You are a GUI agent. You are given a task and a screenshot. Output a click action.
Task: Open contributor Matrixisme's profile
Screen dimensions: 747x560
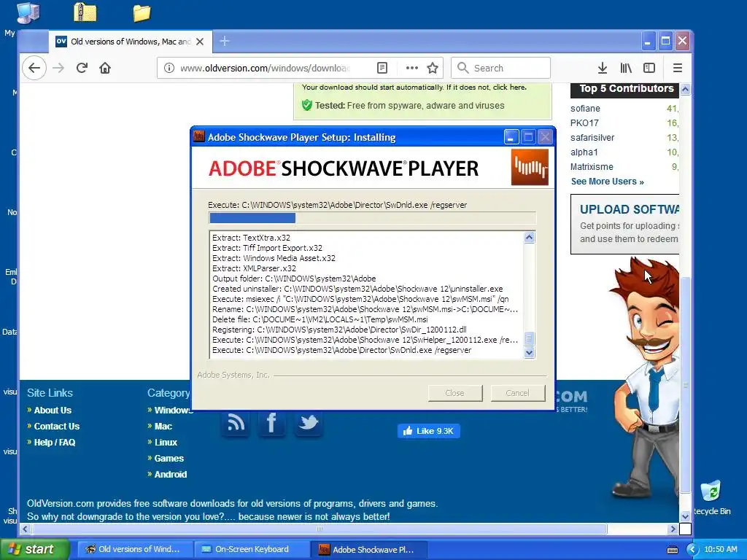[x=592, y=167]
